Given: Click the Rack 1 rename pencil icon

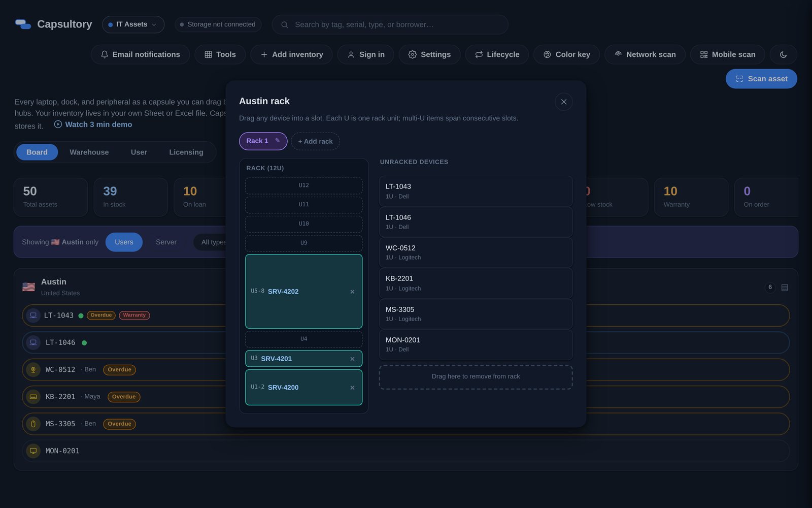Looking at the screenshot, I should point(277,141).
